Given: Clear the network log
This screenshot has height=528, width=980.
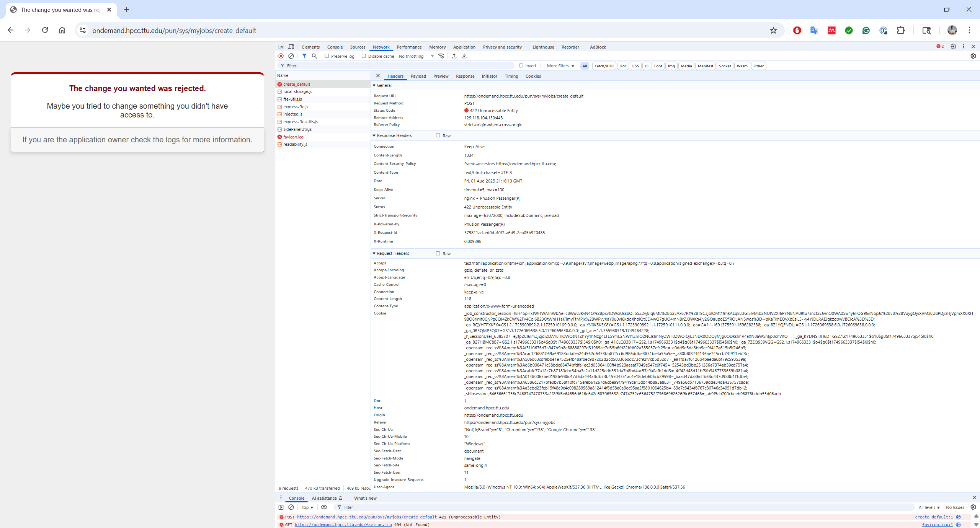Looking at the screenshot, I should coord(291,56).
